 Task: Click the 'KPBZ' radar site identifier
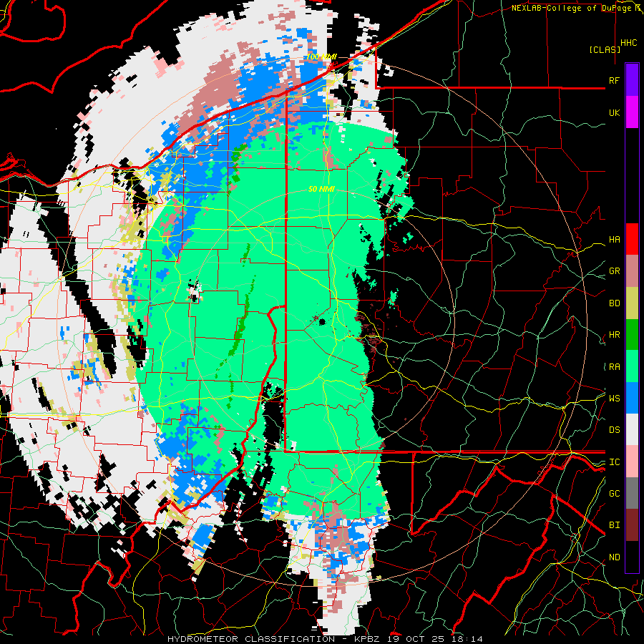pyautogui.click(x=367, y=639)
